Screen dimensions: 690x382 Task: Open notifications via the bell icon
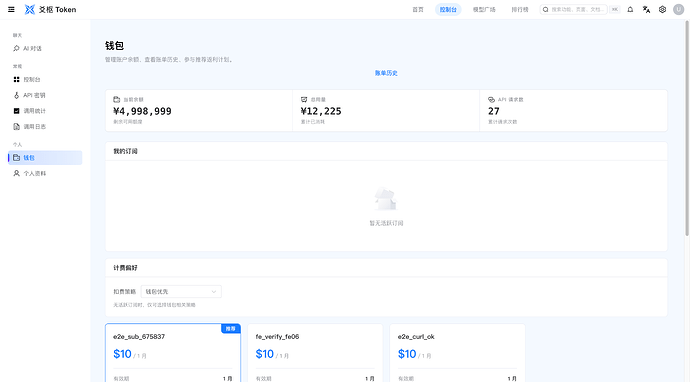[630, 9]
